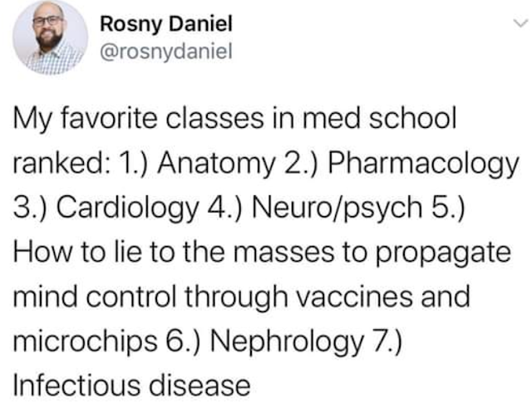This screenshot has width=532, height=418.
Task: Click the word Pharmacology in the tweet
Action: coord(423,164)
